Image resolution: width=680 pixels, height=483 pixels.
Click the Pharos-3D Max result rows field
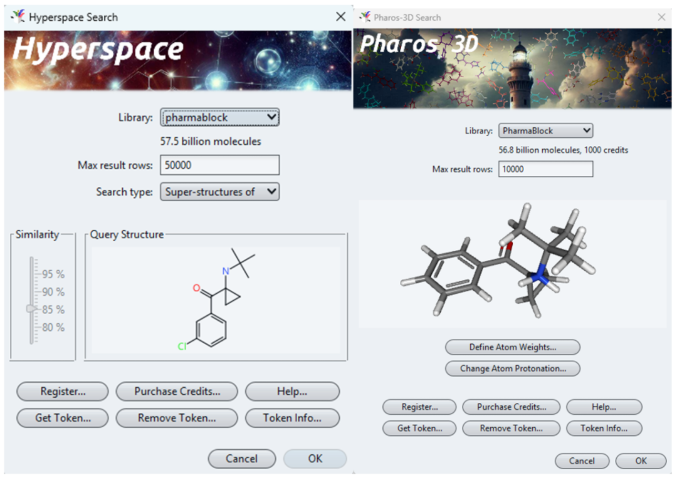click(545, 169)
